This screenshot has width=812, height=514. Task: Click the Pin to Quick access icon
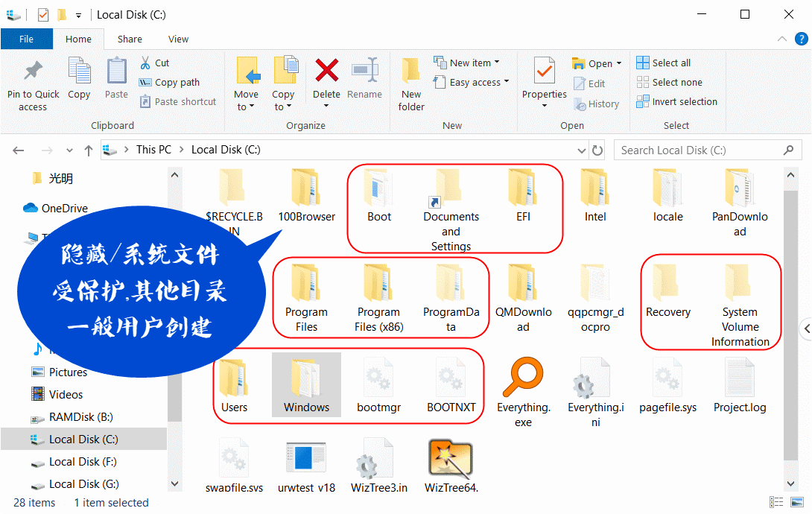click(x=33, y=71)
